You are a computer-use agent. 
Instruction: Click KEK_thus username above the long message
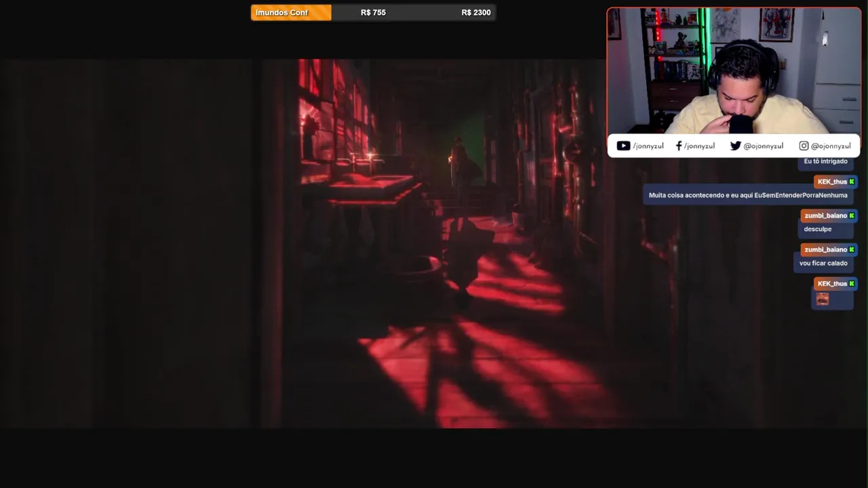832,182
